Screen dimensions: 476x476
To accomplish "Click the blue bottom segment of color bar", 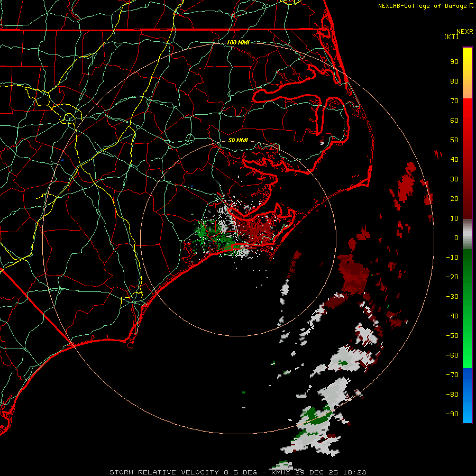I will [467, 395].
